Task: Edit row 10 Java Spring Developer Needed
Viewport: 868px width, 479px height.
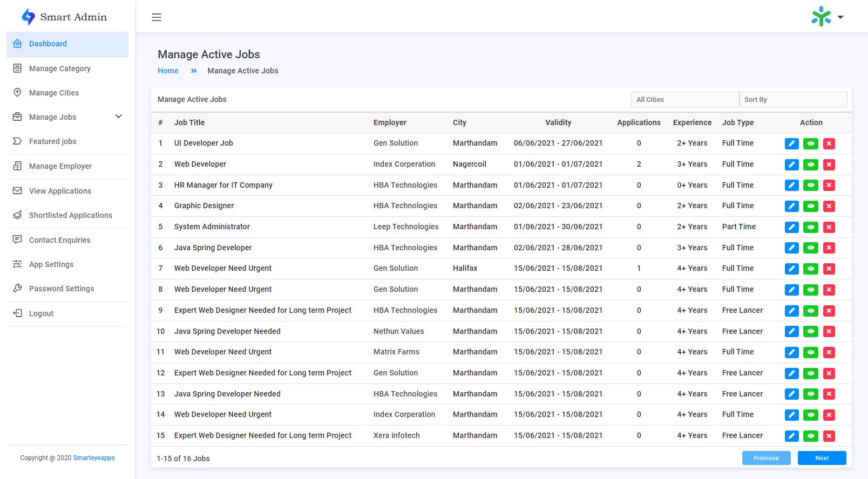Action: click(791, 332)
